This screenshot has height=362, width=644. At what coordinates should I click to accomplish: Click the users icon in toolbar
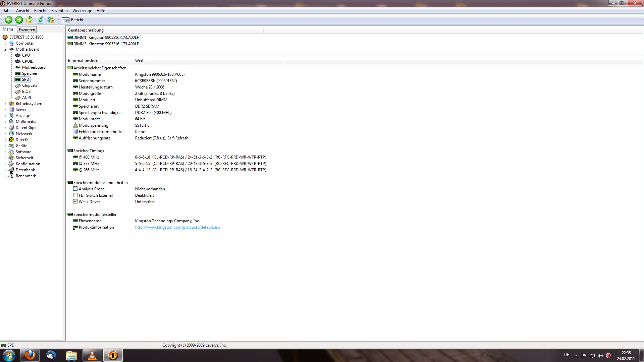click(51, 20)
